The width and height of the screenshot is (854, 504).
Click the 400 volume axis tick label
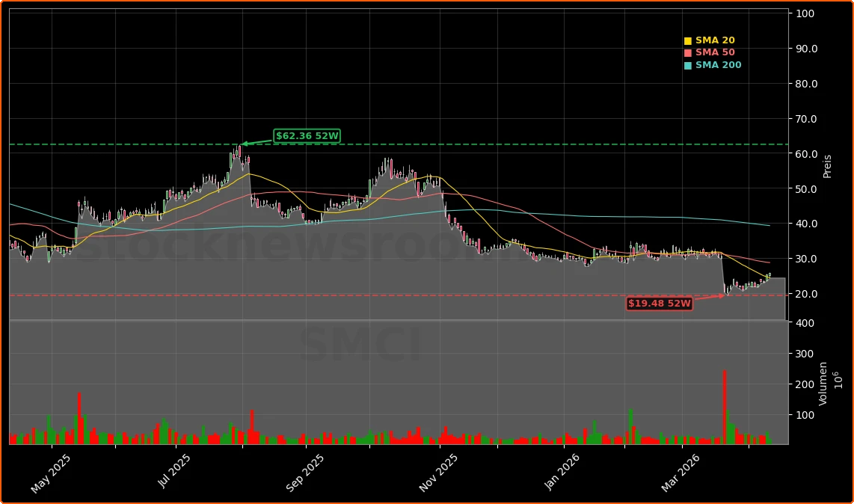click(804, 323)
